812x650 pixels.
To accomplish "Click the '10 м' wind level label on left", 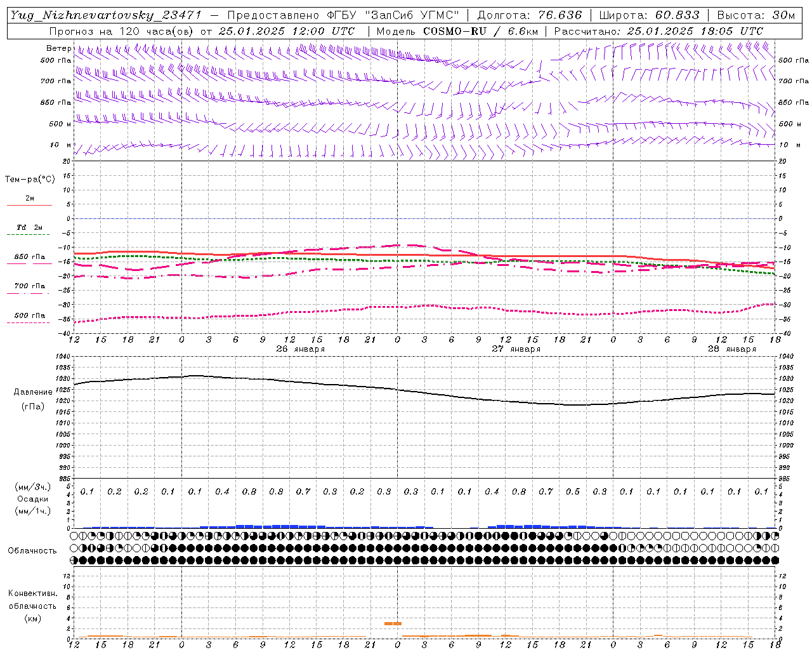I will click(x=60, y=145).
